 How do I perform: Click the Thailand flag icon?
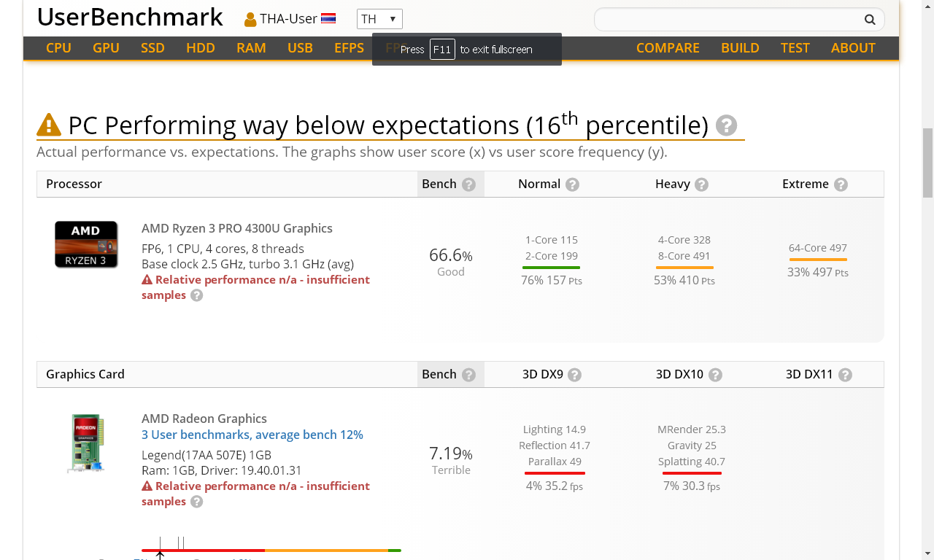click(328, 19)
